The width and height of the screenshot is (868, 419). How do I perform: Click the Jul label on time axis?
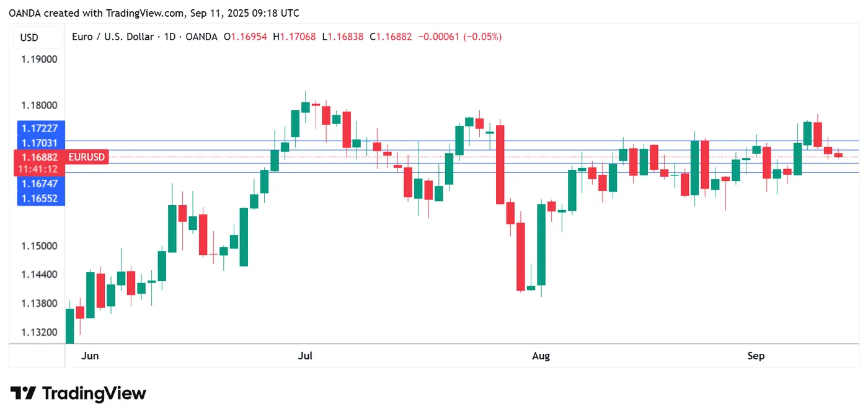[305, 356]
